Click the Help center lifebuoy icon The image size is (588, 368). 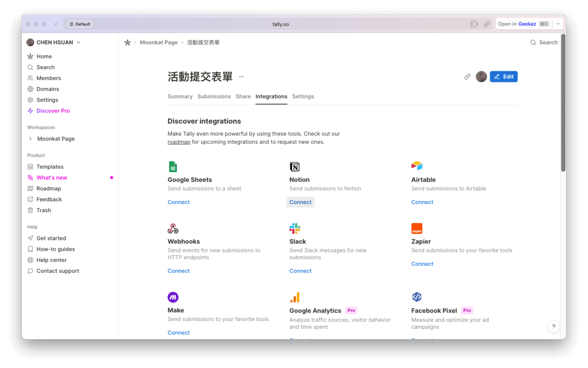30,260
